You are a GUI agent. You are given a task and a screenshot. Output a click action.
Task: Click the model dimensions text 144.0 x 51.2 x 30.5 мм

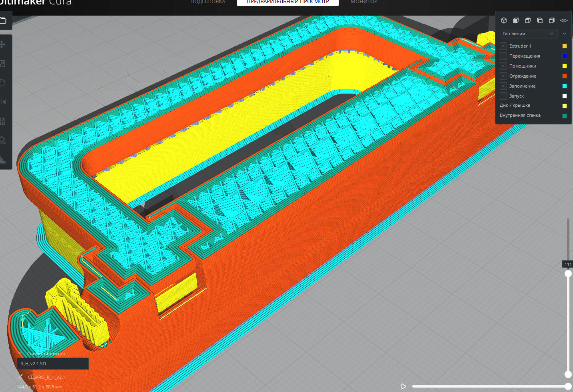pos(39,387)
